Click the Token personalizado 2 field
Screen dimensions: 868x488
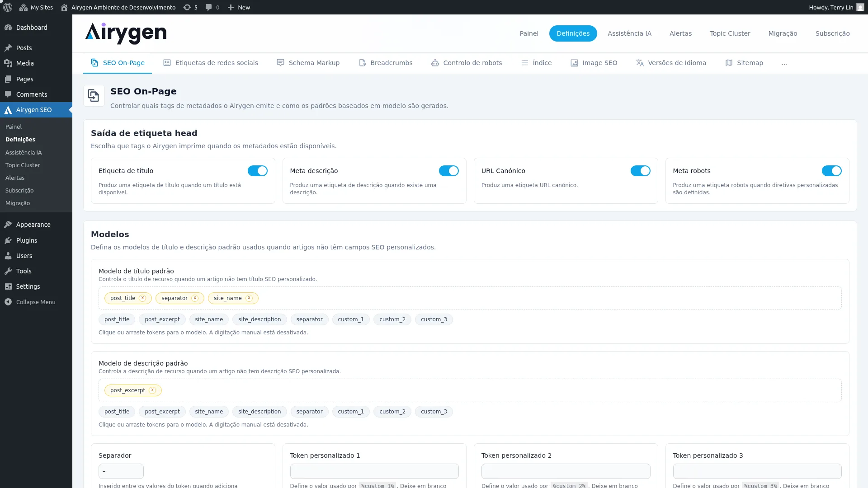566,471
